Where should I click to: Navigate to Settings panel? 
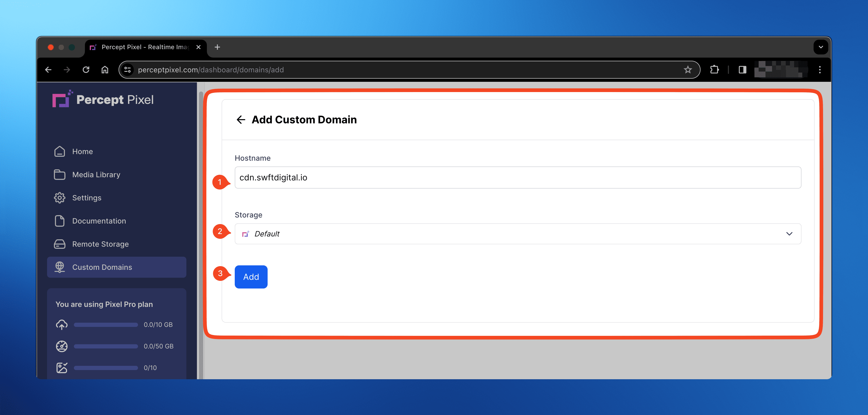(x=86, y=198)
